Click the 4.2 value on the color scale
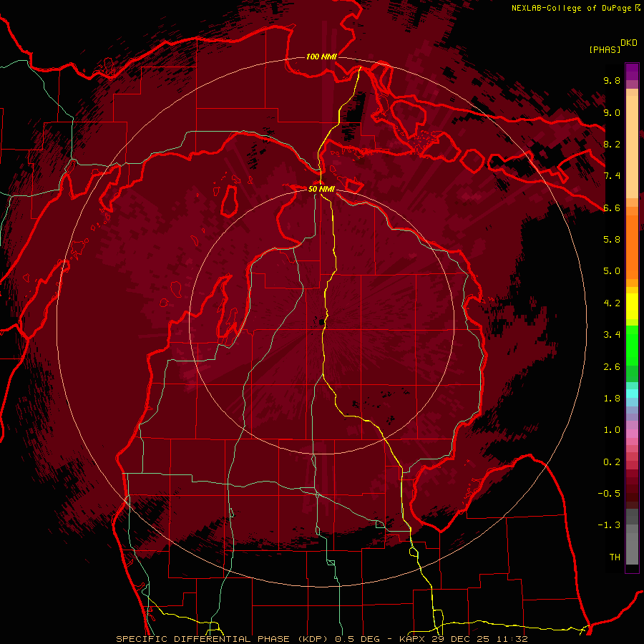 coord(612,303)
